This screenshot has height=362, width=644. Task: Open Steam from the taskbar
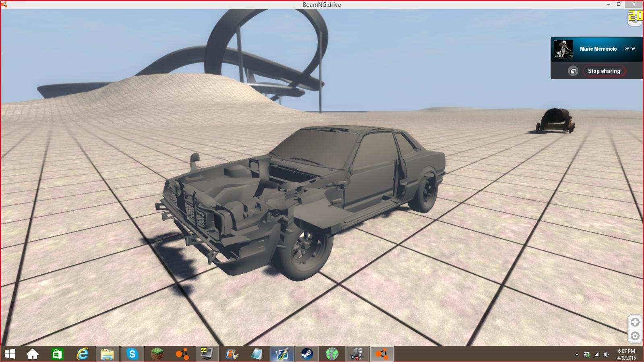click(307, 354)
